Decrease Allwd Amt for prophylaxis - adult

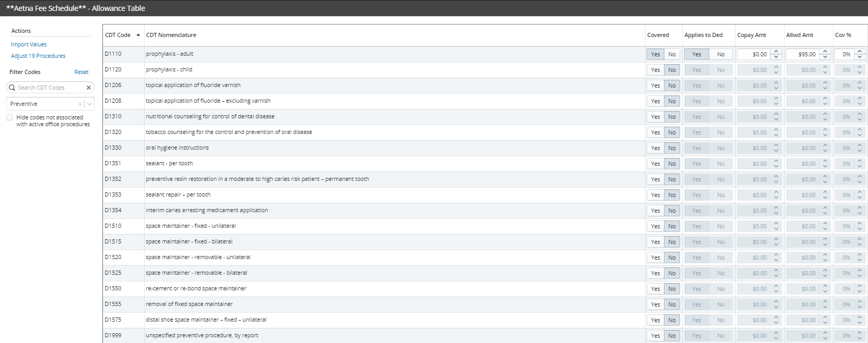(825, 57)
